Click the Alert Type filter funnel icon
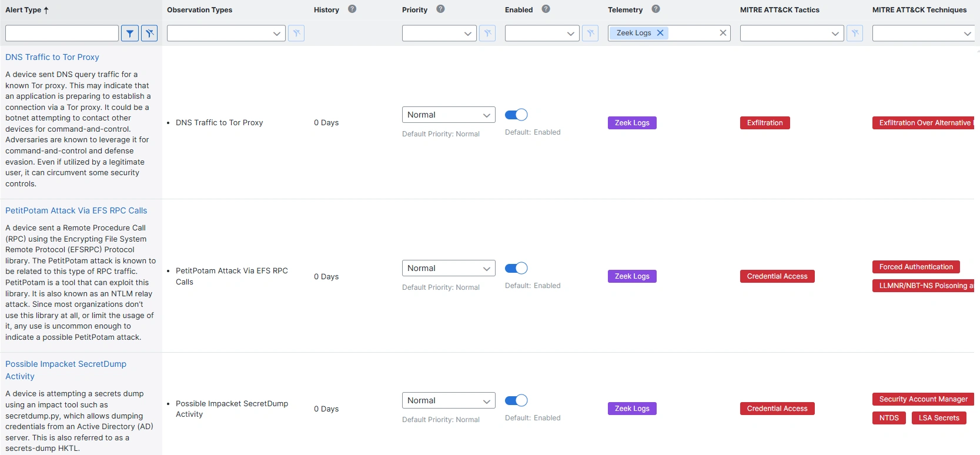This screenshot has width=980, height=455. (130, 34)
